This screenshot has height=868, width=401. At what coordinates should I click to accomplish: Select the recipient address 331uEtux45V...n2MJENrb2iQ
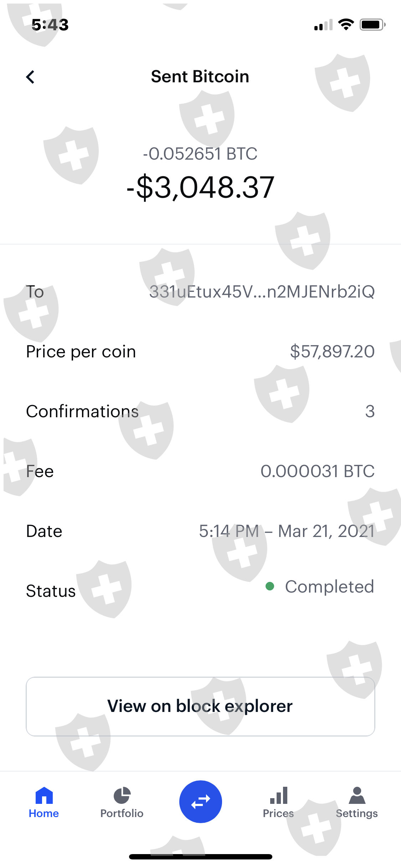tap(262, 292)
